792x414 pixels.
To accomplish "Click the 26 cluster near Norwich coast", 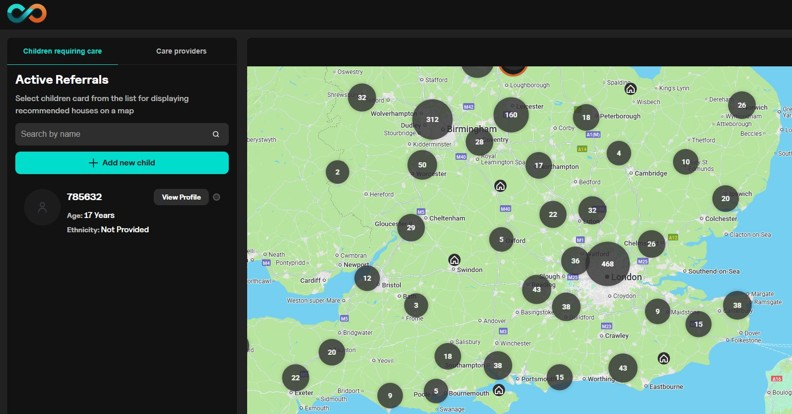I will [x=741, y=104].
